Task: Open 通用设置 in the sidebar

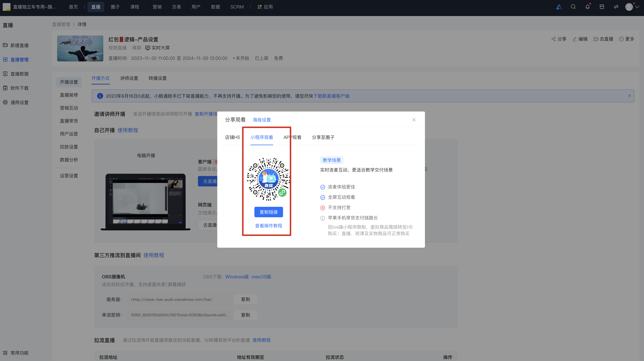Action: 16,102
